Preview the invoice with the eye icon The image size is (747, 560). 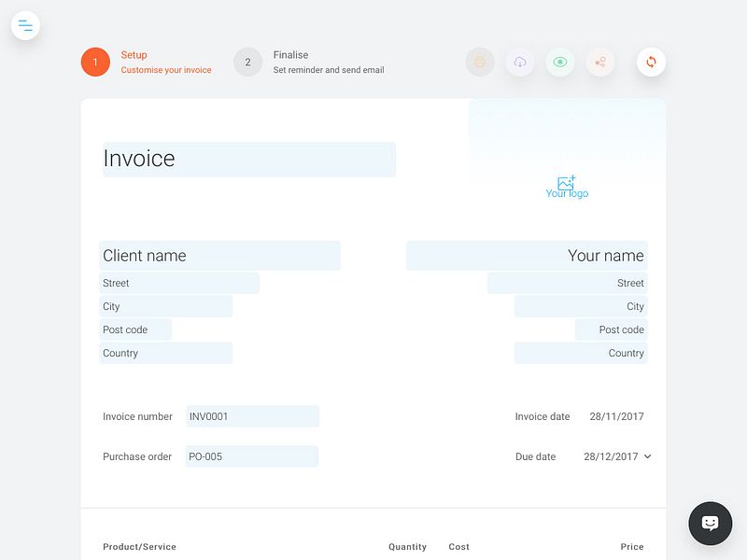click(x=560, y=62)
